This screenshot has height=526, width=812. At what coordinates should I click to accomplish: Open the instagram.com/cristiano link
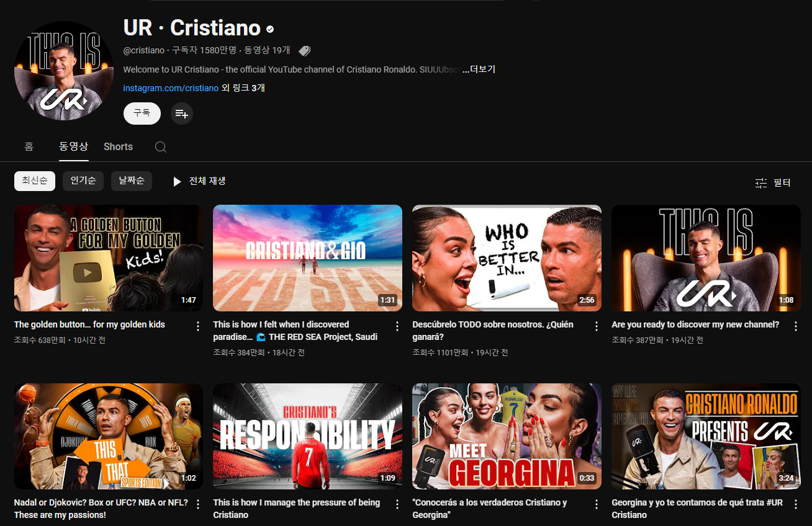click(171, 88)
